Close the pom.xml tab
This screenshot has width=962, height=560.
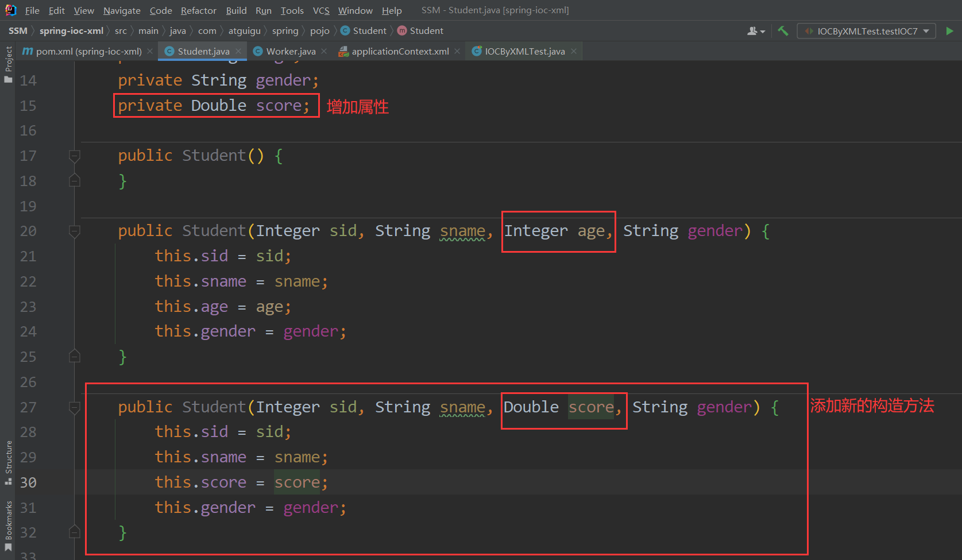tap(150, 51)
